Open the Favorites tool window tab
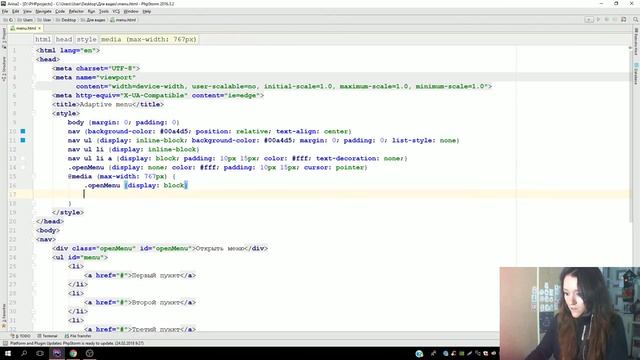This screenshot has width=640, height=360. coord(4,316)
